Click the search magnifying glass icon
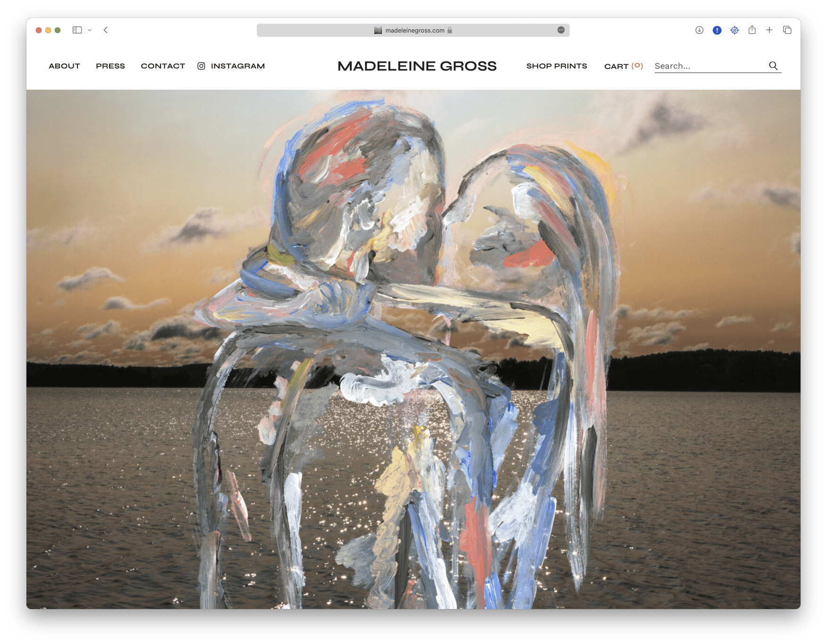The height and width of the screenshot is (644, 827). tap(773, 66)
